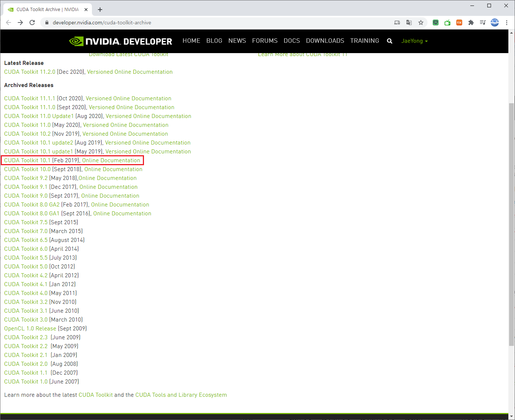Click the browser forward arrow
This screenshot has width=515, height=420.
pos(20,22)
